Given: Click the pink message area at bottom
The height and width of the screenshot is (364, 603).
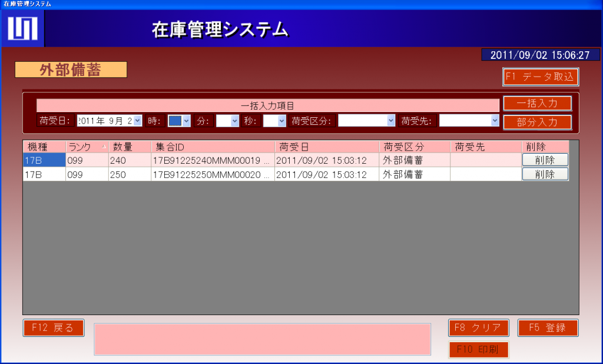Looking at the screenshot, I should pos(262,339).
